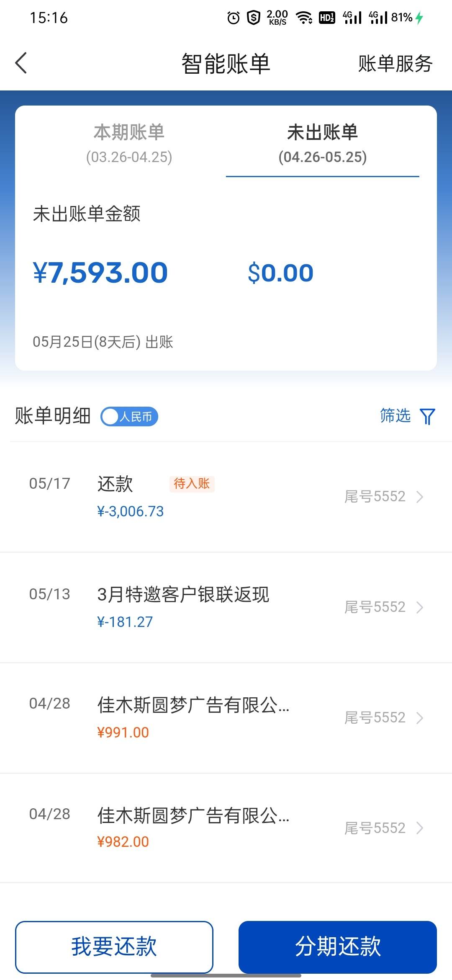Viewport: 452px width, 980px height.
Task: Tap the Wi-Fi status bar icon
Action: [x=304, y=18]
